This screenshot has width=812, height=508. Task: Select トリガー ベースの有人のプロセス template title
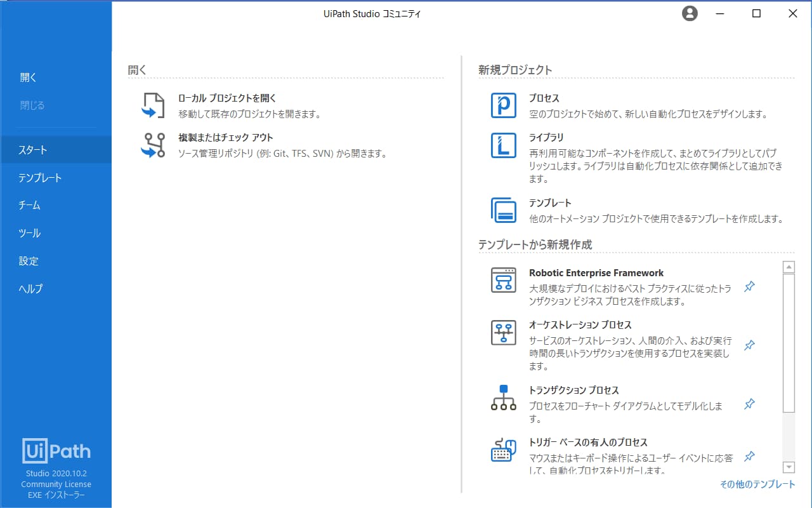(588, 443)
